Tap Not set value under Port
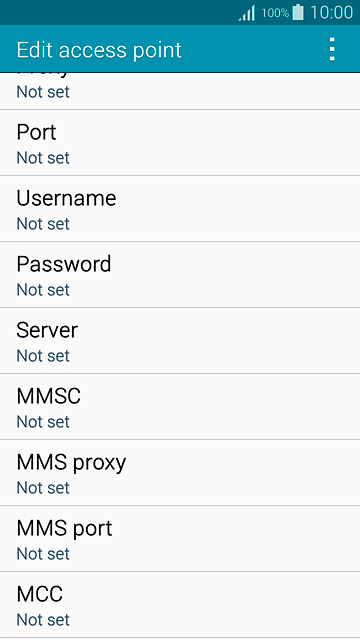Screen dimensions: 360x640 point(43,158)
